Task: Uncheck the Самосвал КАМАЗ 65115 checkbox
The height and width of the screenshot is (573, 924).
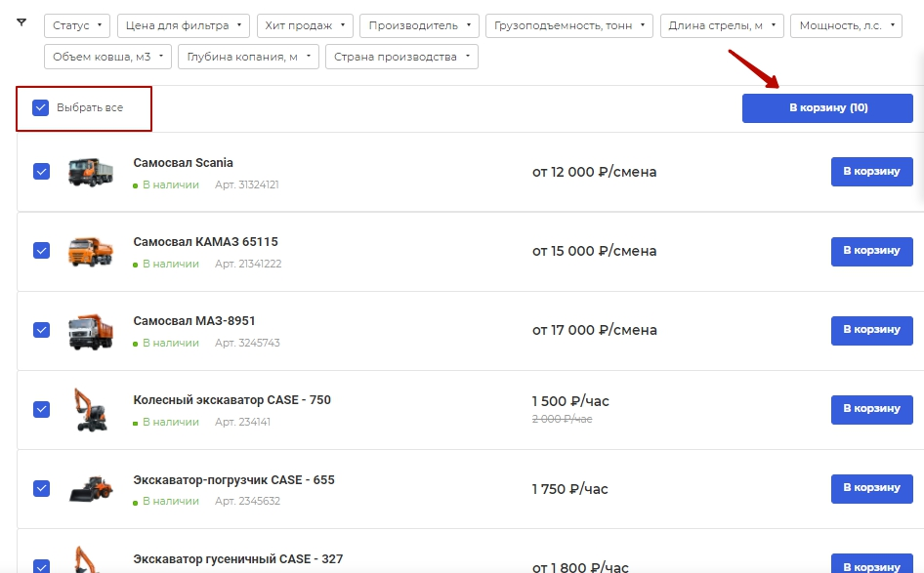Action: (41, 250)
